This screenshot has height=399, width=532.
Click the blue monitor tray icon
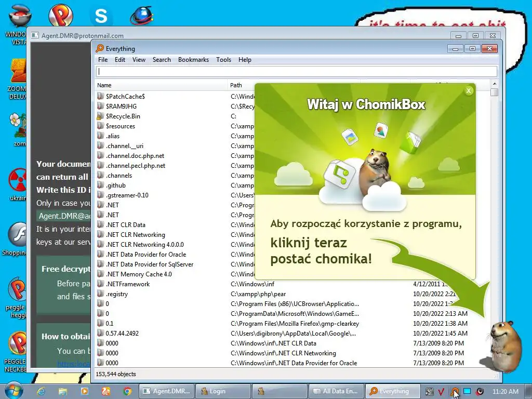467,391
